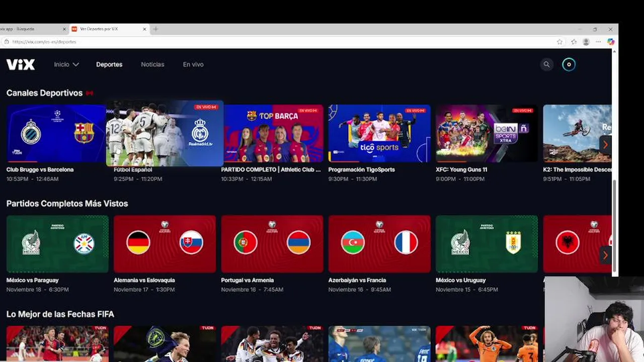Advance the Canales Deportivos carousel arrow
This screenshot has height=362, width=644.
[x=605, y=145]
